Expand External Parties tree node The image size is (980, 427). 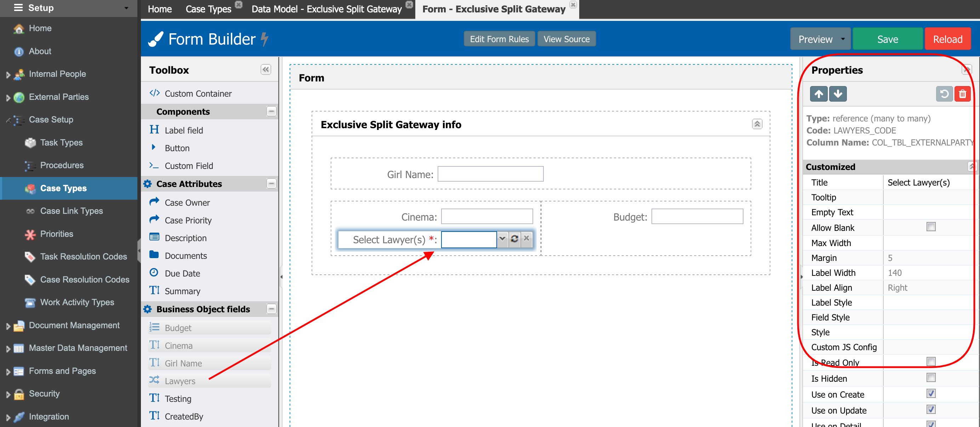tap(7, 97)
